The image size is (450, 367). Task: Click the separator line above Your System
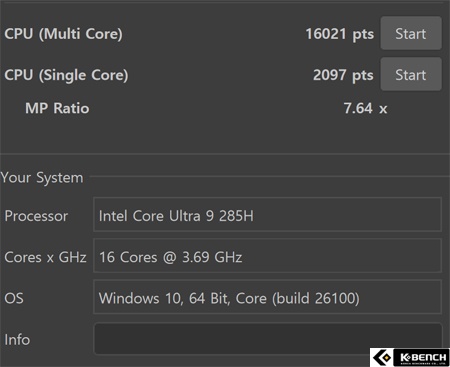225,154
